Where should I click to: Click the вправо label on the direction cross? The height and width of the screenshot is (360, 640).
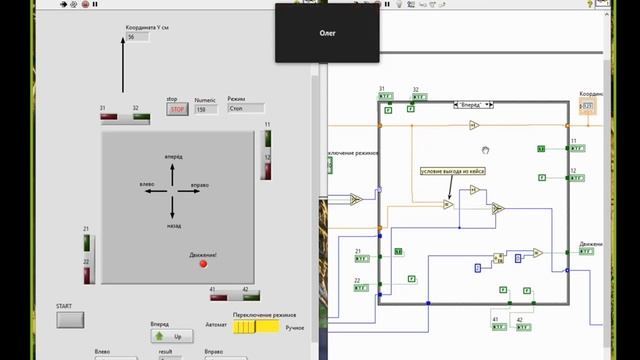(200, 185)
